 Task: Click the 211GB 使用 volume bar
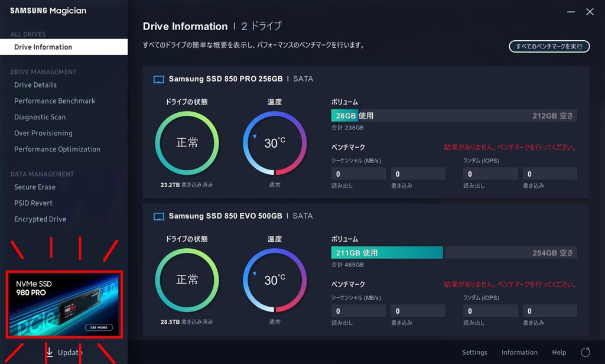click(x=454, y=252)
